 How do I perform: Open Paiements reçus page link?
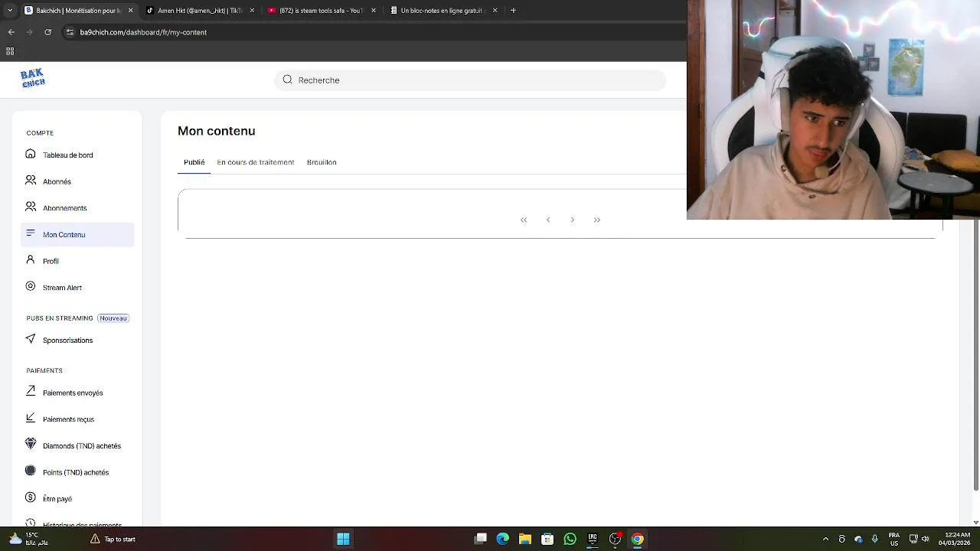tap(68, 419)
